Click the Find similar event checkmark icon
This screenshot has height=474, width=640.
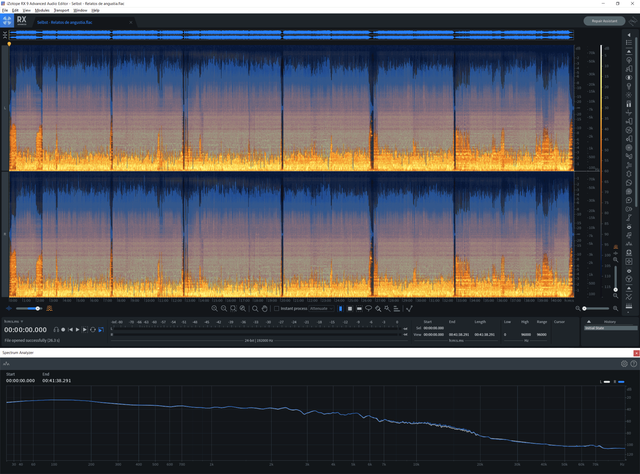[409, 309]
